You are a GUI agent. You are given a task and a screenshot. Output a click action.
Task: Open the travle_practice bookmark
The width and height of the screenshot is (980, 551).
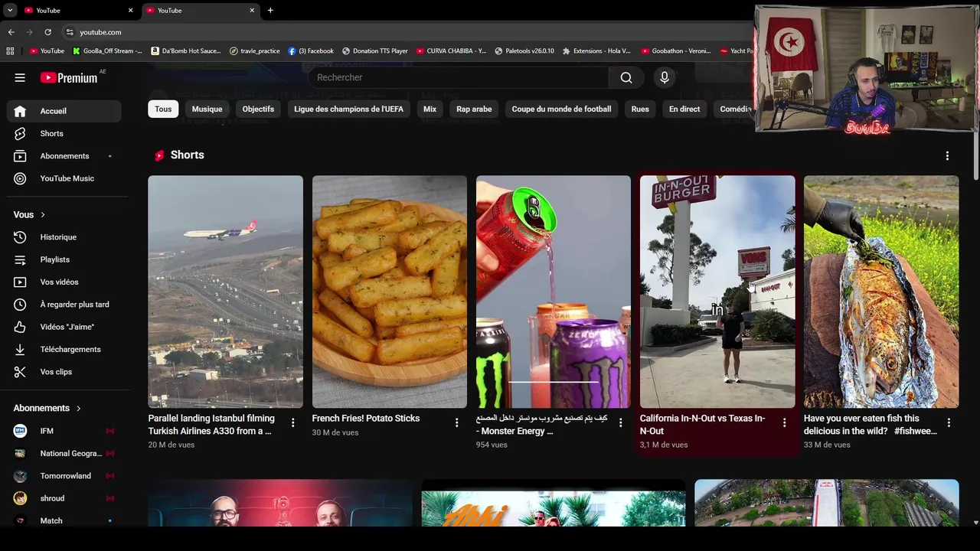point(255,51)
